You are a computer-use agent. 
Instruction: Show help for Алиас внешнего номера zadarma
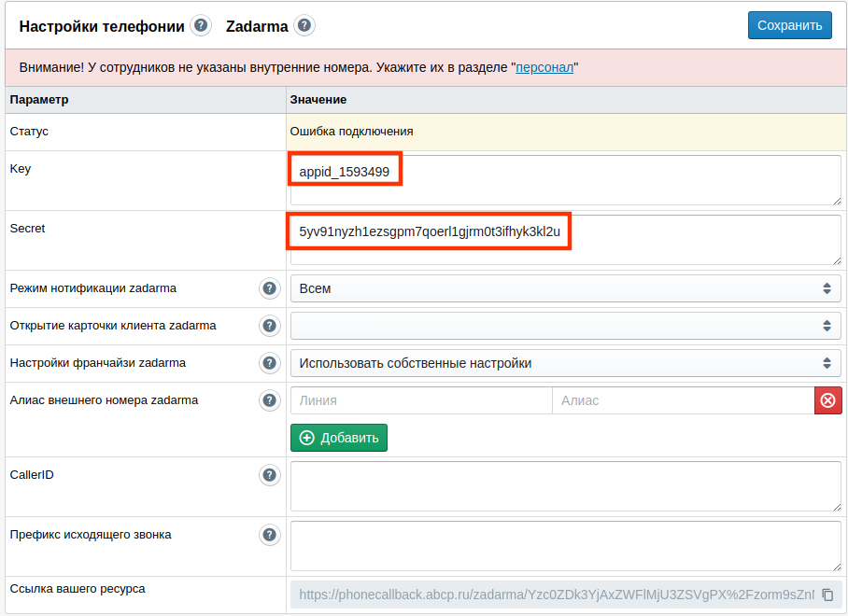coord(269,400)
